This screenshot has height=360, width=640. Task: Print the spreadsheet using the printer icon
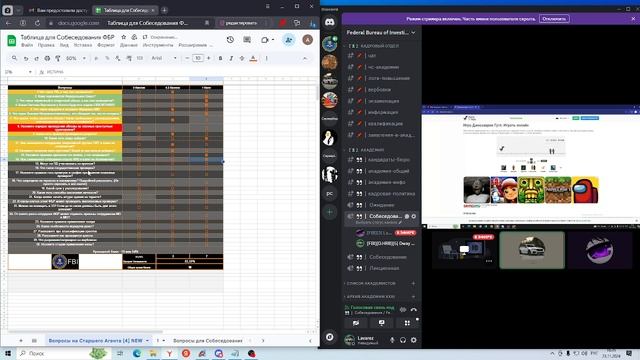(x=47, y=58)
